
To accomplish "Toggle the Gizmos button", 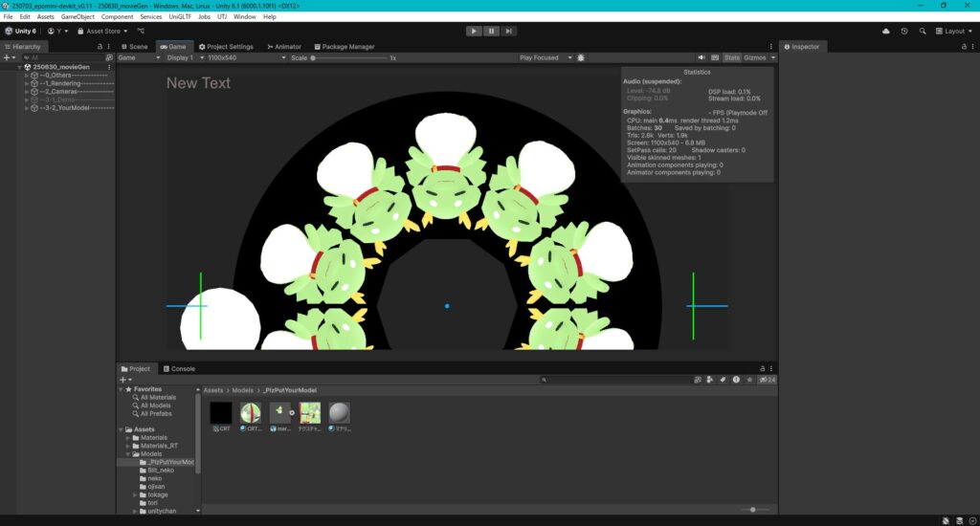I will tap(754, 57).
